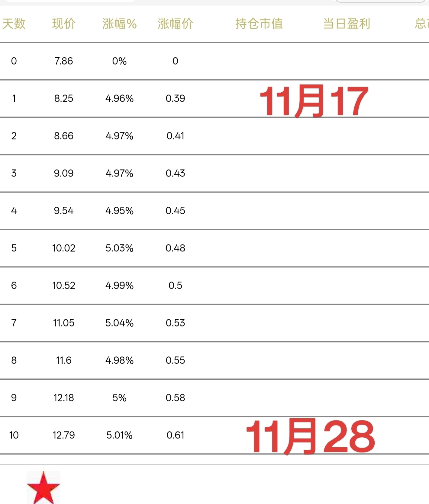Select the 涨幅价 column header

tap(175, 24)
